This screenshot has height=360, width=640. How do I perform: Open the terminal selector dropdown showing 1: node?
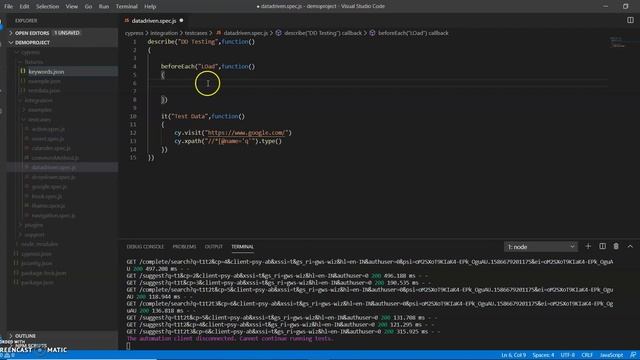coord(541,247)
